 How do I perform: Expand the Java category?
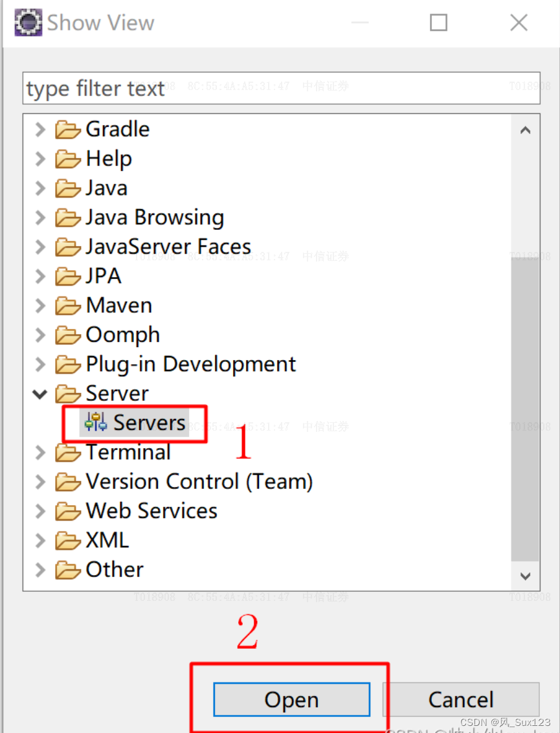[41, 188]
